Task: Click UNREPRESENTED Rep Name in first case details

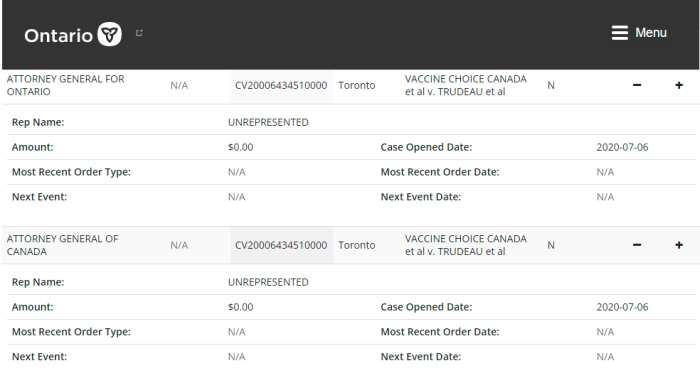Action: tap(268, 122)
